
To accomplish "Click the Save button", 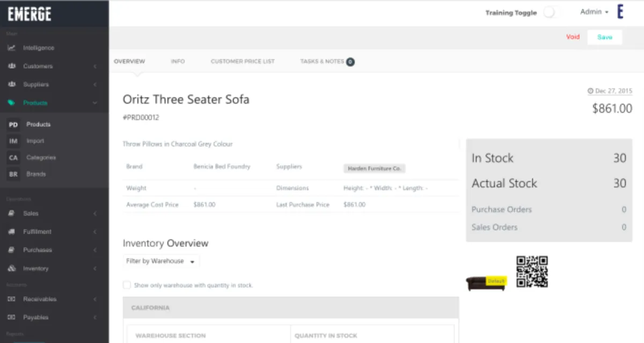I will point(605,37).
